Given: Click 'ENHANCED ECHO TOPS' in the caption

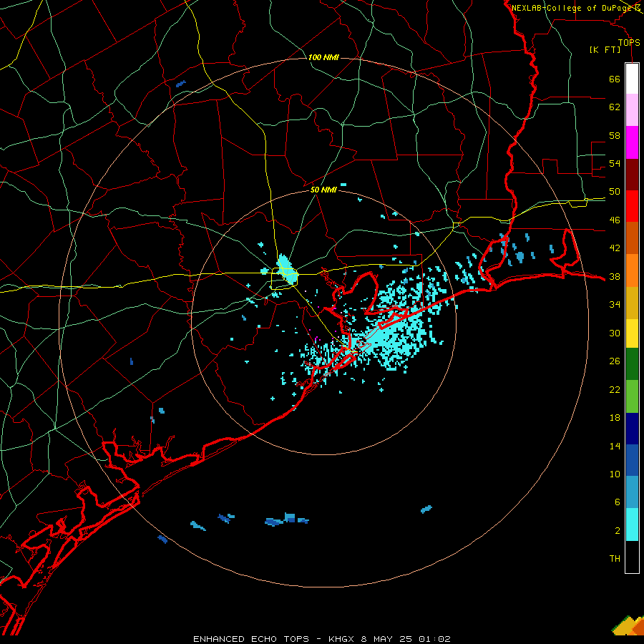Looking at the screenshot, I should pos(251,639).
